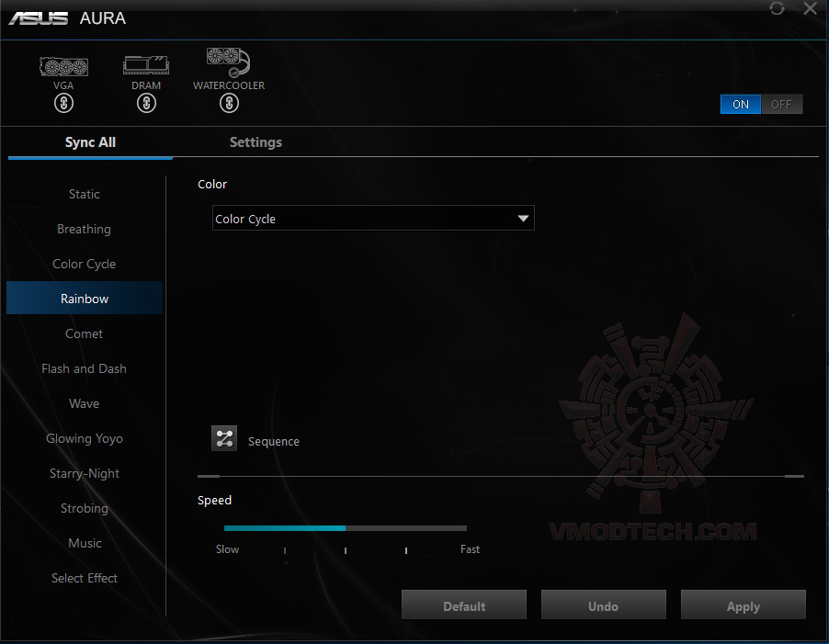Image resolution: width=829 pixels, height=644 pixels.
Task: Click the ASUS logo
Action: pos(38,18)
